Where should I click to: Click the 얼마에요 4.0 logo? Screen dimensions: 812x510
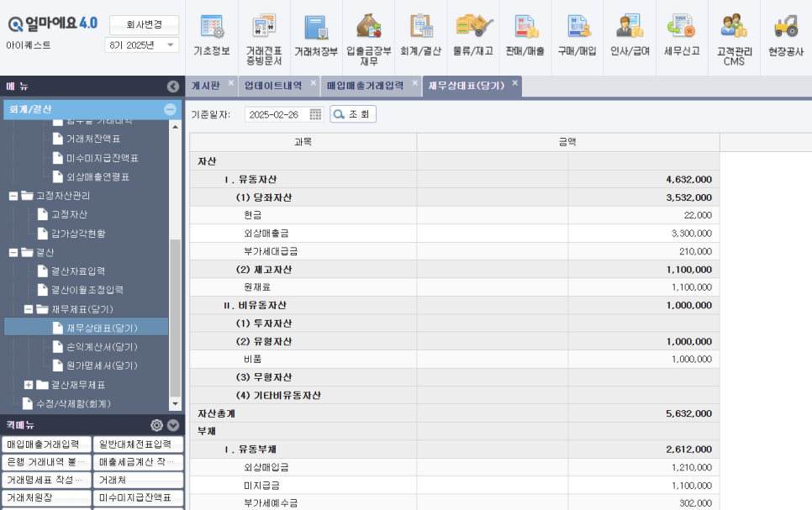53,24
